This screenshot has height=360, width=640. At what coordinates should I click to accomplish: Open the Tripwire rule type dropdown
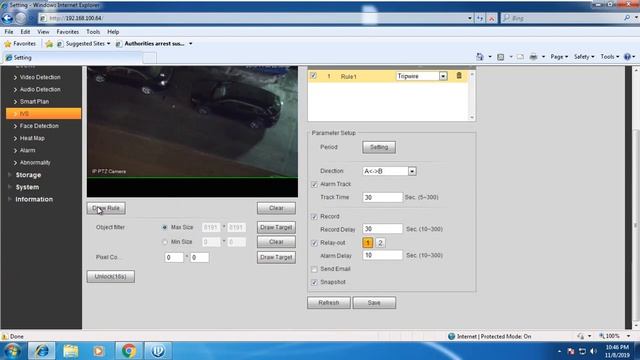tap(443, 76)
